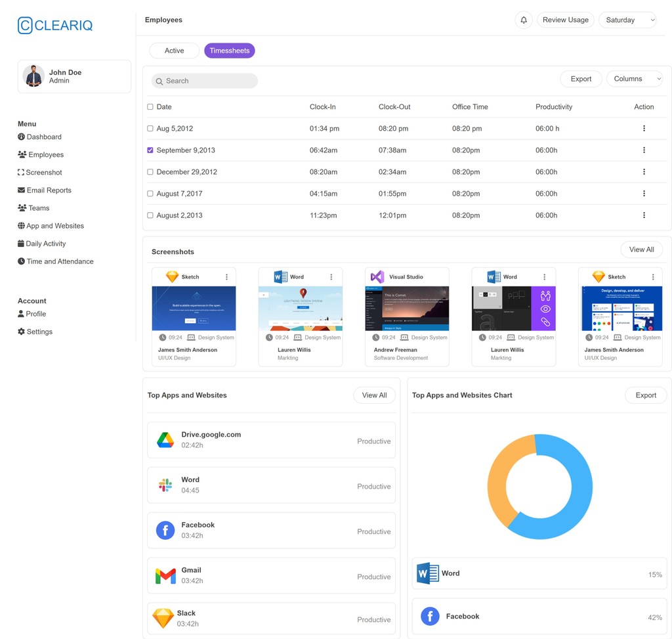Check the Aug 5,2012 row checkbox
Image resolution: width=672 pixels, height=639 pixels.
click(150, 128)
